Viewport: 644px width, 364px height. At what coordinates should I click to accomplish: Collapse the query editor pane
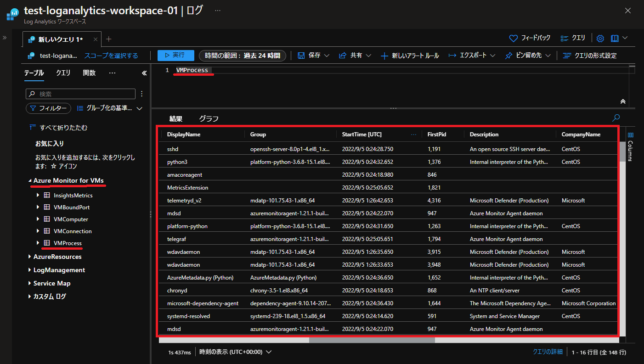pos(623,101)
